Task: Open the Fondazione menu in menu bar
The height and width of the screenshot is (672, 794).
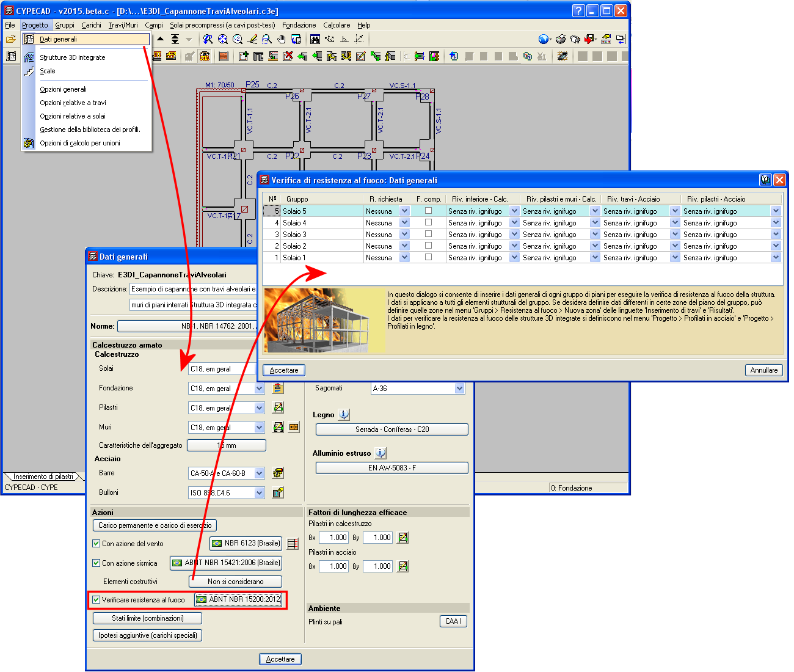Action: tap(299, 25)
